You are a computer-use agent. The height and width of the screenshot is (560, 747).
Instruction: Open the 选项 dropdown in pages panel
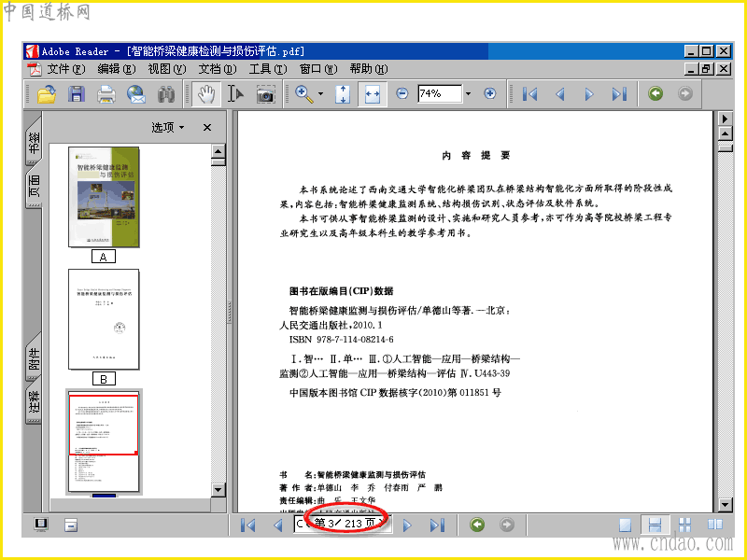(x=168, y=127)
